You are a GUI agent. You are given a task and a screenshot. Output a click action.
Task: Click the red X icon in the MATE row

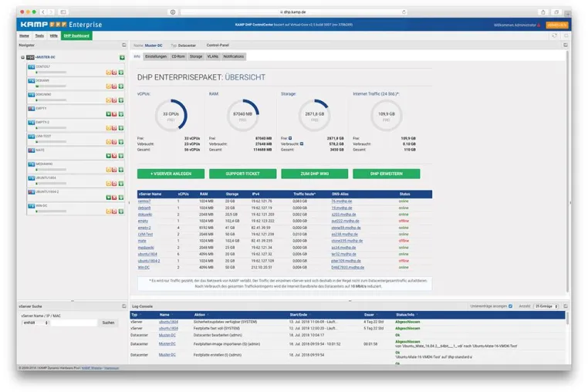[x=114, y=156]
